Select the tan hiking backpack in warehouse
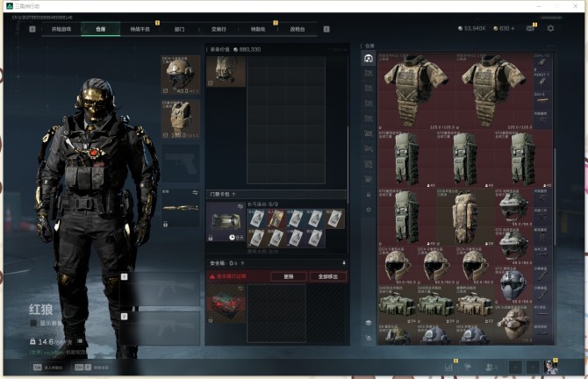 (465, 217)
